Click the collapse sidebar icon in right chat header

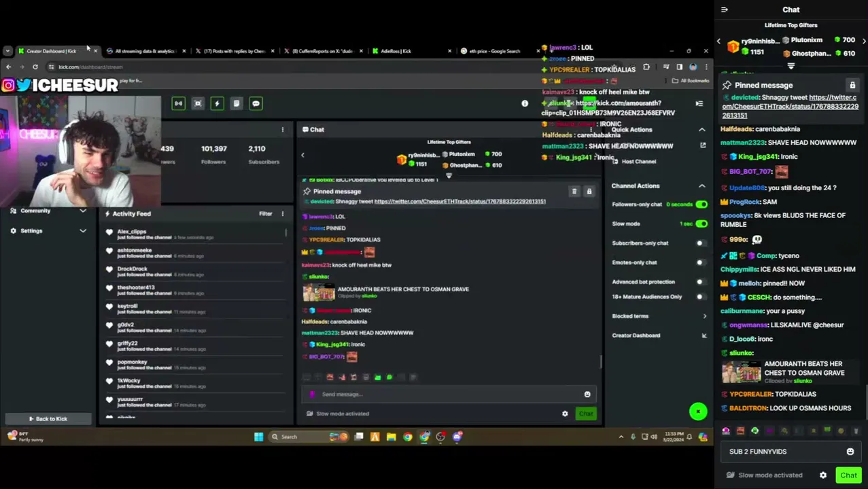[725, 10]
